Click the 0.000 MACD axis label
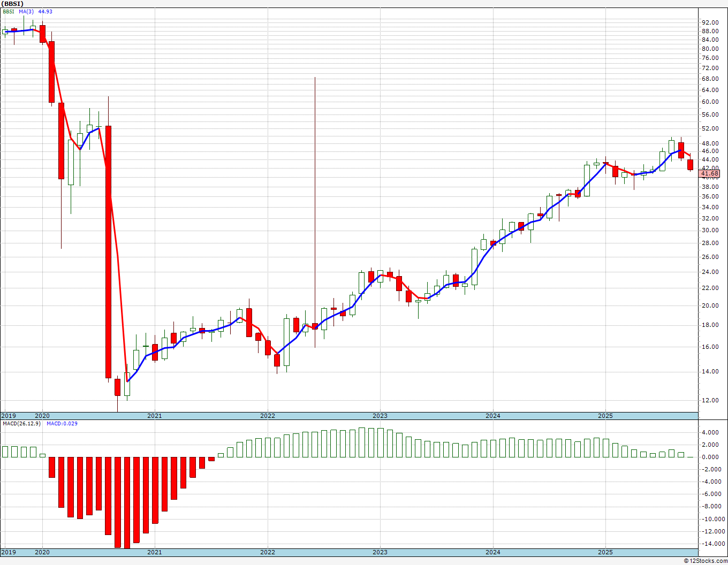The height and width of the screenshot is (565, 728). (710, 457)
